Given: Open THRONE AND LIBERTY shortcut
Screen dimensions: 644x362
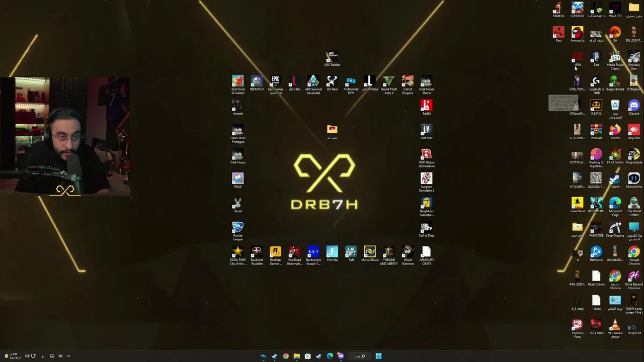Looking at the screenshot, I should point(388,256).
